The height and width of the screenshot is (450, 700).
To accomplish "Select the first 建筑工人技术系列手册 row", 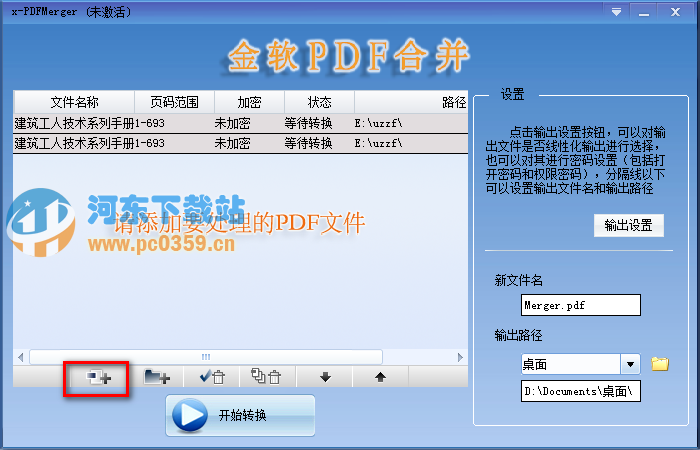I will [x=241, y=123].
